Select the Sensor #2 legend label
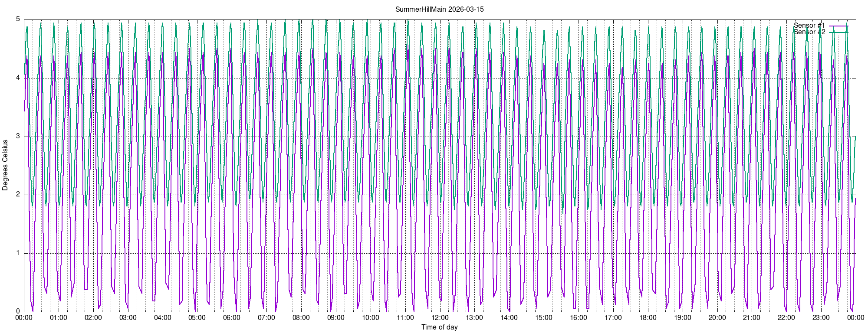 pyautogui.click(x=809, y=32)
